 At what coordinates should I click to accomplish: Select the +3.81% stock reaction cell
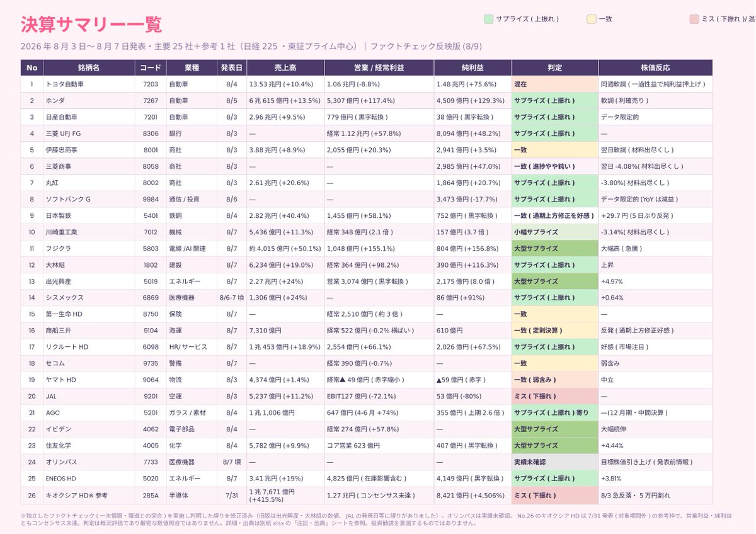coord(655,478)
